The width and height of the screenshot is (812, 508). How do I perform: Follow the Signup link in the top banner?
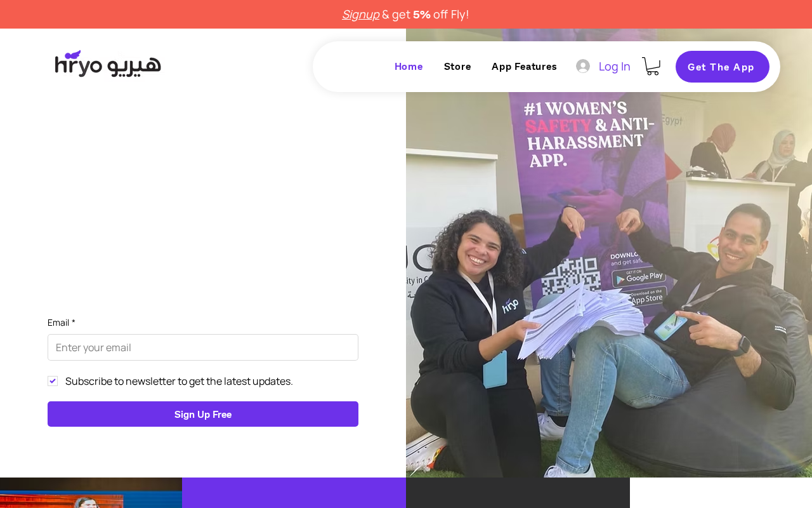coord(361,14)
